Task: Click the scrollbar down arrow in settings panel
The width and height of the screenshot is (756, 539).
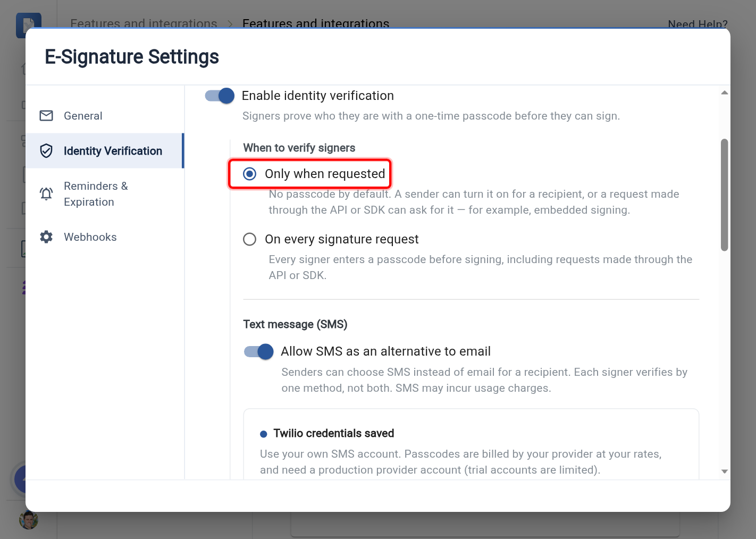Action: click(724, 471)
